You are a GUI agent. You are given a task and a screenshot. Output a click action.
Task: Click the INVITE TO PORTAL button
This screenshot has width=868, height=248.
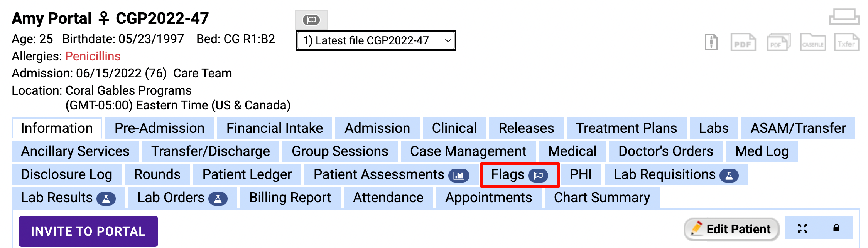pos(88,231)
